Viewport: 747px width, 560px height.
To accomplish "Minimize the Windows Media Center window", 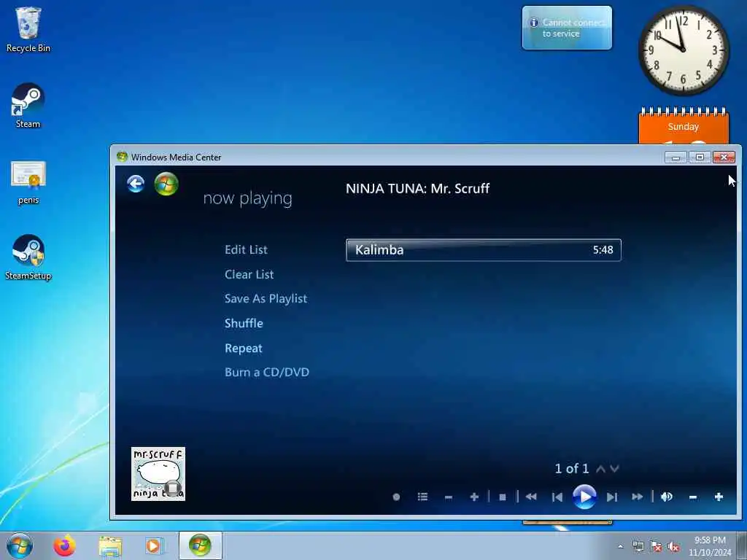I will click(676, 157).
